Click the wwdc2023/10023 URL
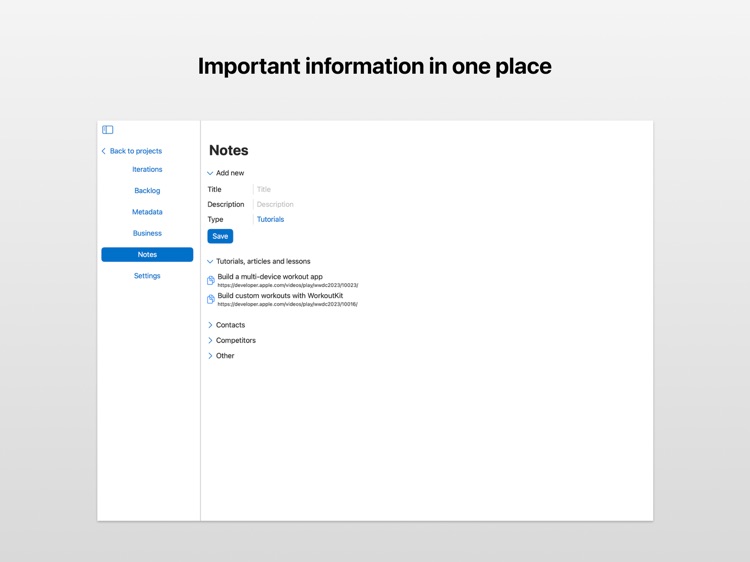Screen dimensions: 750x562 point(287,285)
